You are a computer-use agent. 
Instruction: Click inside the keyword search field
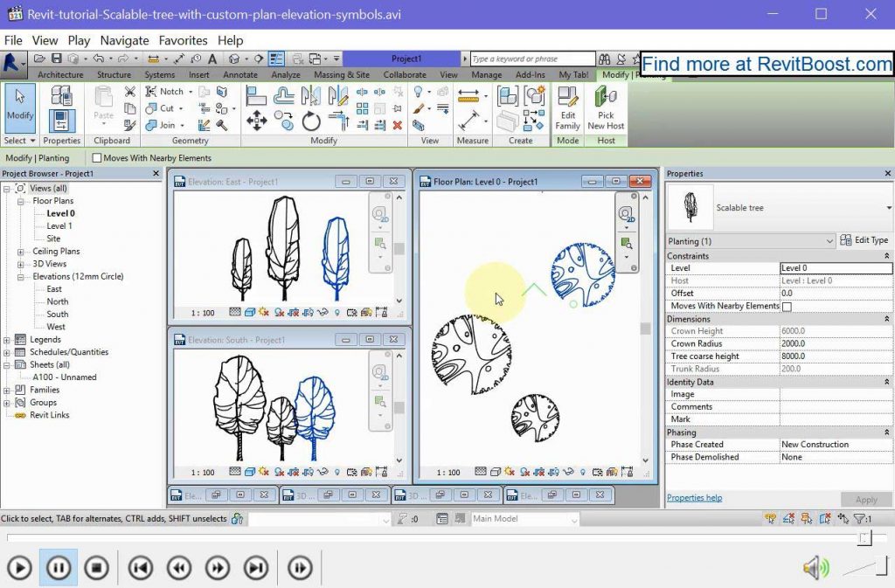coord(533,59)
